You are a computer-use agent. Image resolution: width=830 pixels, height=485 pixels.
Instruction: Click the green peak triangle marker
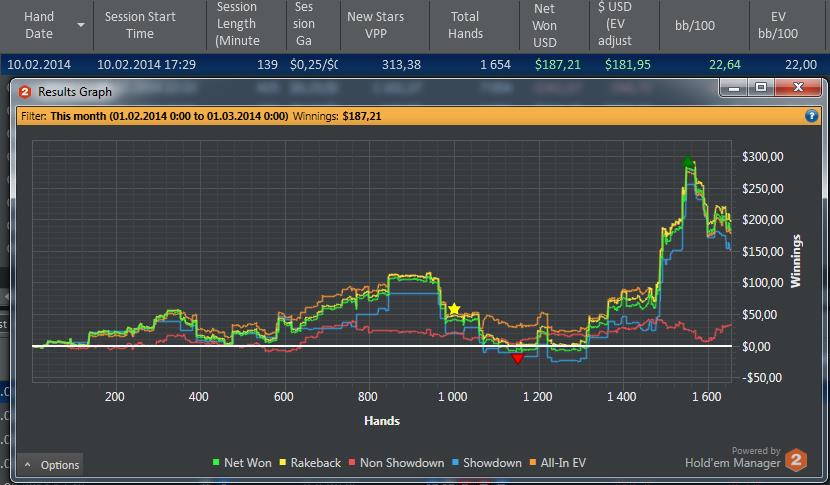click(688, 162)
